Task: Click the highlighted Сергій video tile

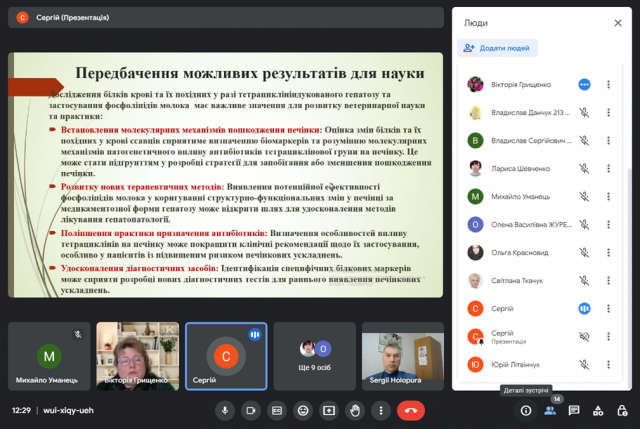Action: (226, 356)
